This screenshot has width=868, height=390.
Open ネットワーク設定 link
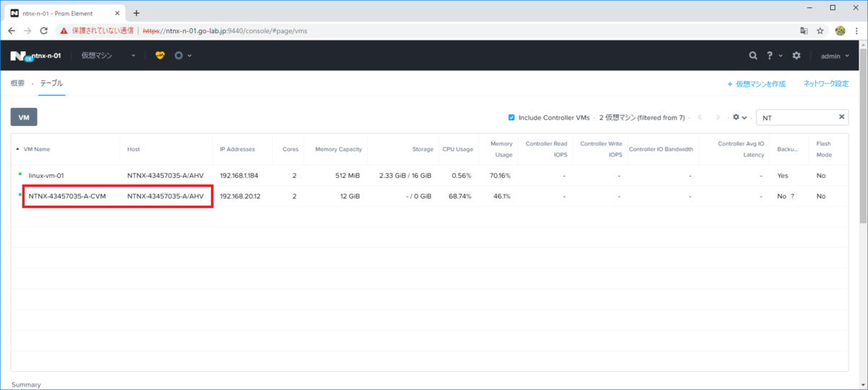coord(826,84)
